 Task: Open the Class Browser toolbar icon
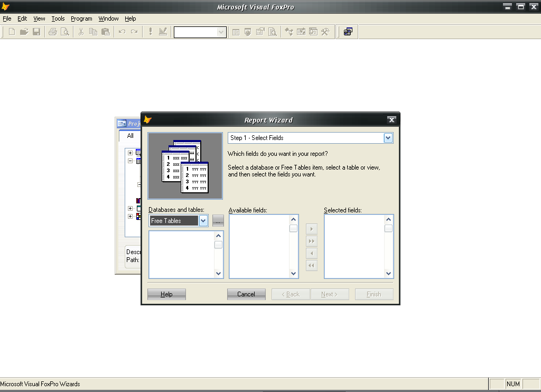[289, 32]
